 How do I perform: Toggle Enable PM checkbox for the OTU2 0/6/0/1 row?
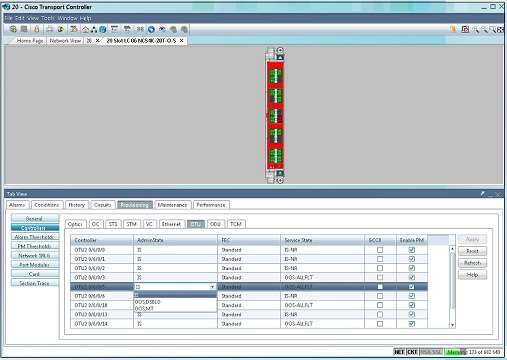412,259
